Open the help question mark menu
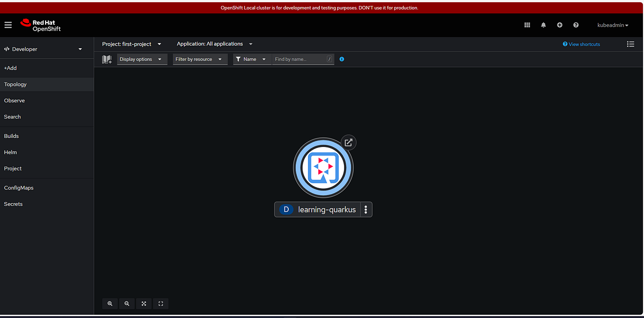This screenshot has width=644, height=318. (x=576, y=25)
